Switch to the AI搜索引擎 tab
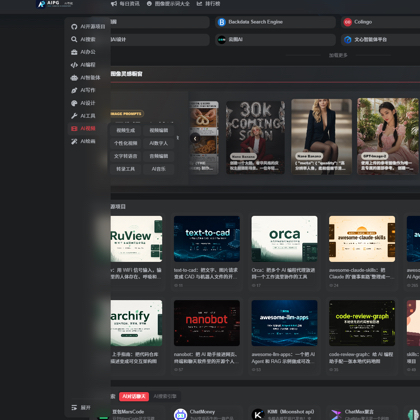The height and width of the screenshot is (420, 420). [165, 396]
